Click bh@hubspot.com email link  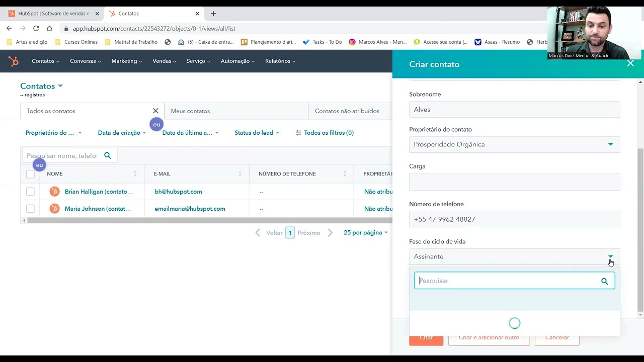coord(178,192)
